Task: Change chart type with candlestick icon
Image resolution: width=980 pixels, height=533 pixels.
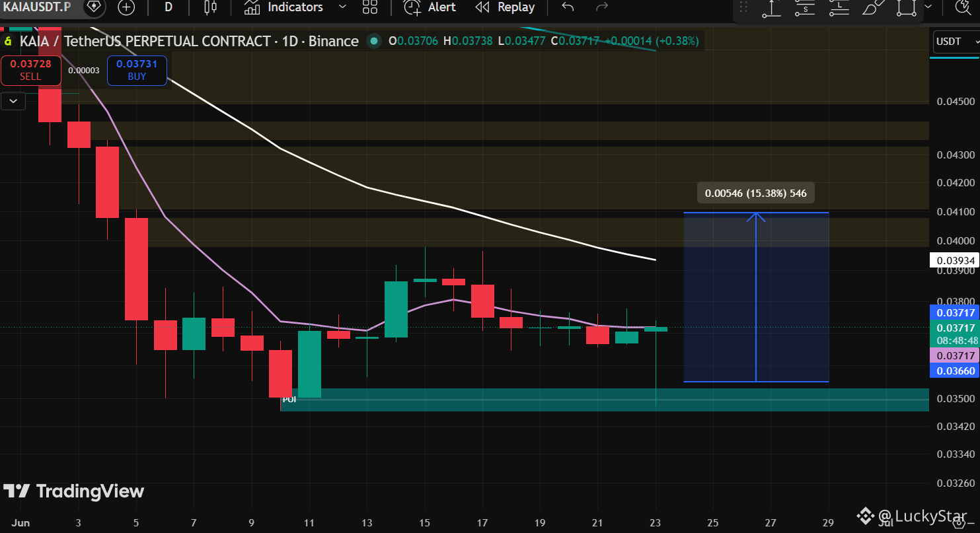Action: [x=210, y=7]
